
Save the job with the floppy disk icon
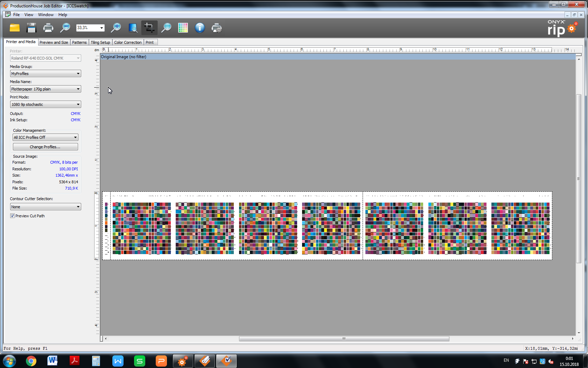pos(31,28)
